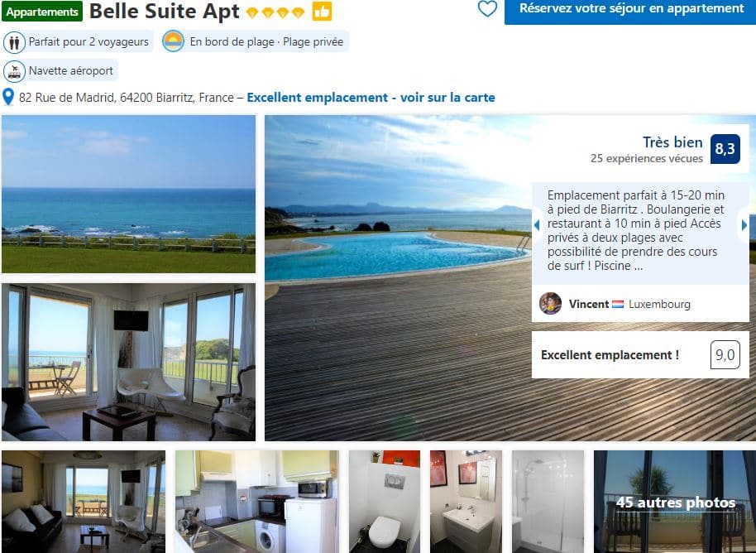756x553 pixels.
Task: Show previous review with left arrow
Action: 537,225
